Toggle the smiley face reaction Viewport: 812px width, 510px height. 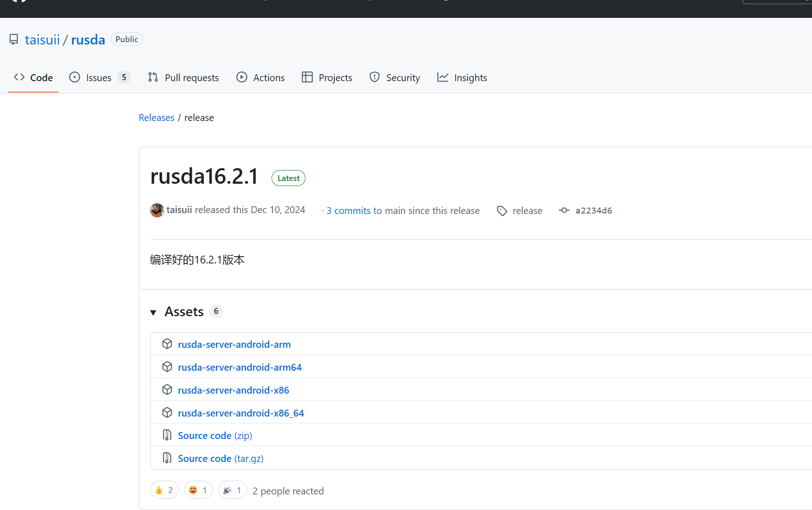198,490
